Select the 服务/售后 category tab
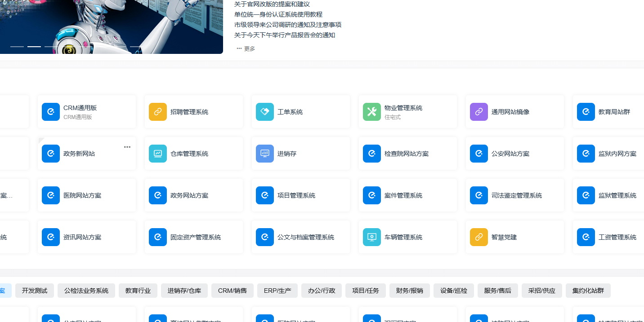The image size is (644, 322). (x=498, y=291)
